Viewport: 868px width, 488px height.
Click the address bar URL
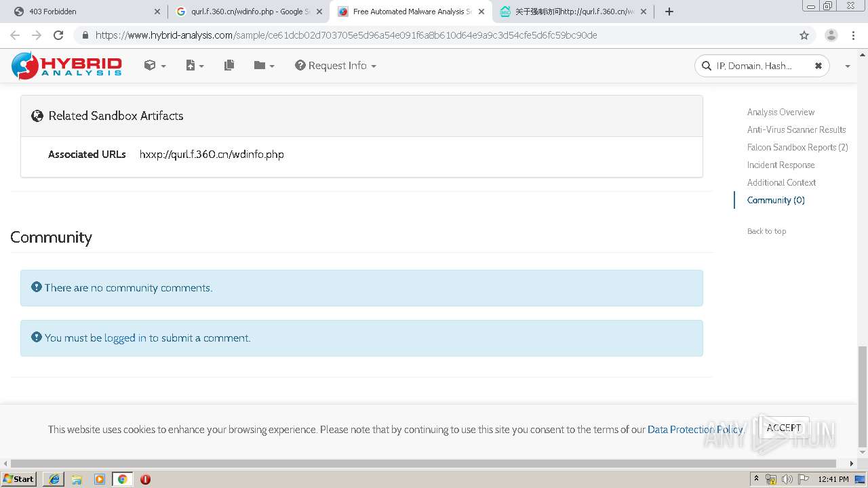coord(346,35)
